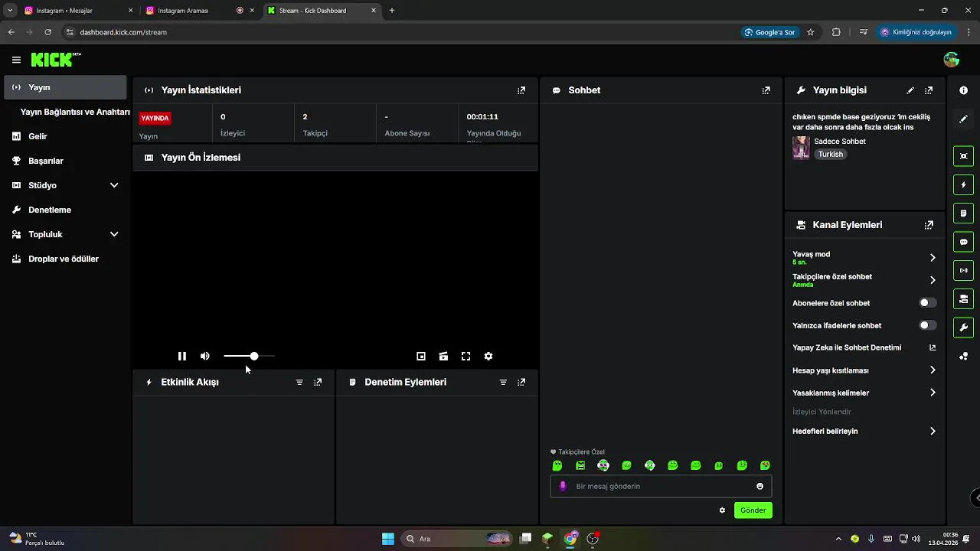Edit stream info with the pencil icon in Yayın bilgisi
The height and width of the screenshot is (551, 980).
pos(910,90)
